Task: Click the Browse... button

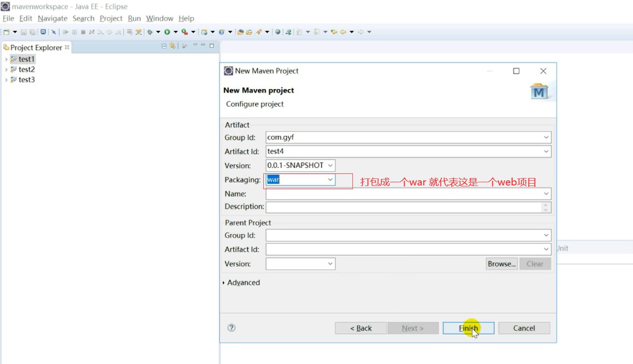Action: 502,264
